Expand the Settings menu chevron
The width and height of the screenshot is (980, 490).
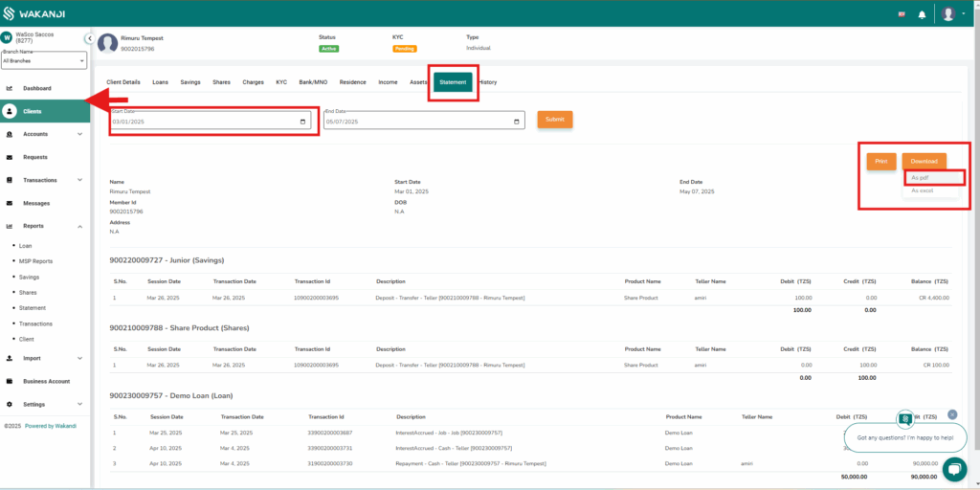tap(80, 405)
